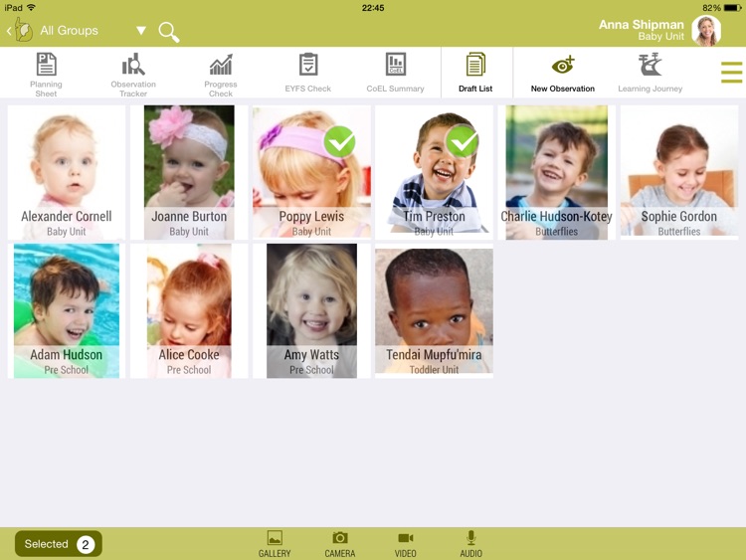Image resolution: width=746 pixels, height=560 pixels.
Task: Start a New Observation
Action: [563, 66]
